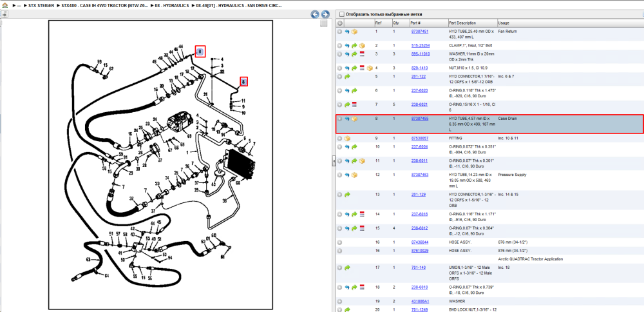Go to the home page icon

click(x=5, y=6)
